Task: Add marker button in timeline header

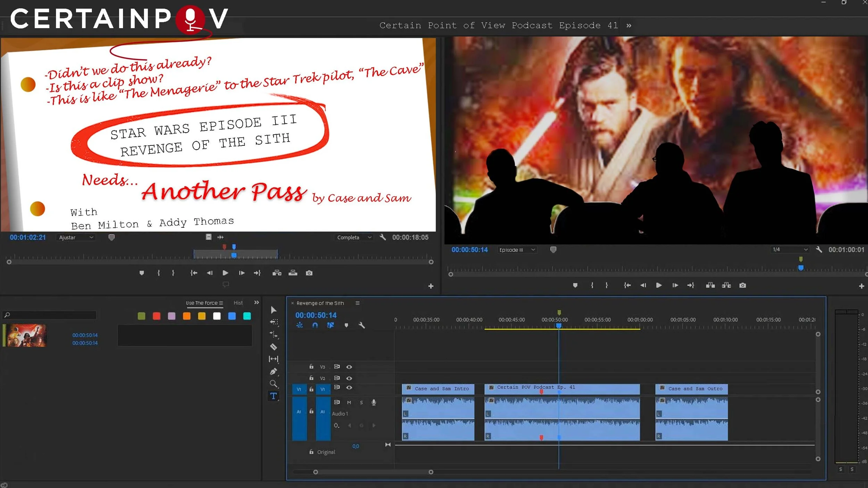Action: coord(346,325)
